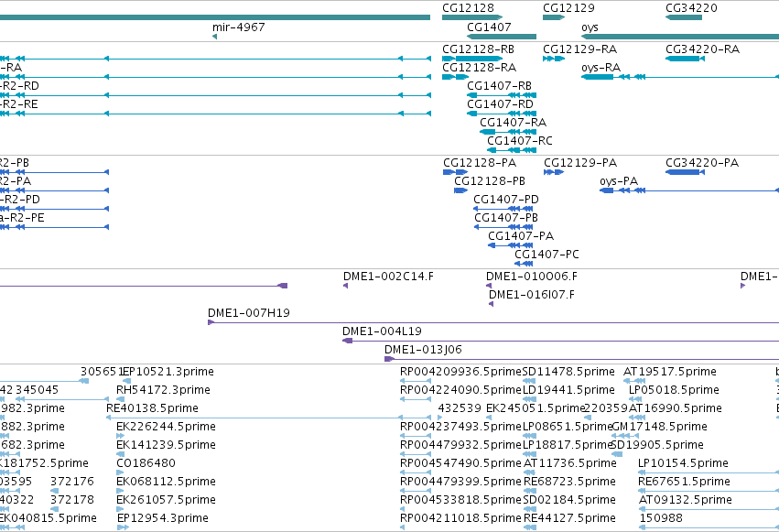This screenshot has height=532, width=779.
Task: Select EST RP004209936.5prime
Action: pyautogui.click(x=460, y=372)
